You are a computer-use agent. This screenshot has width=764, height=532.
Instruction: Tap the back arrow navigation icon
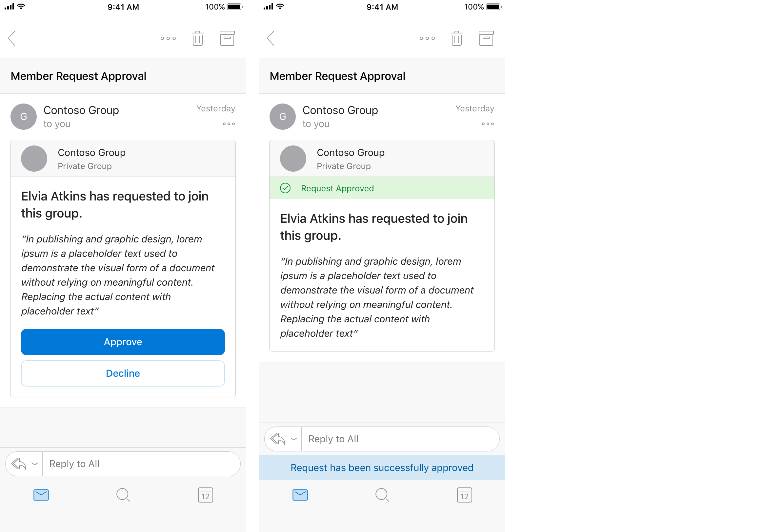point(13,37)
